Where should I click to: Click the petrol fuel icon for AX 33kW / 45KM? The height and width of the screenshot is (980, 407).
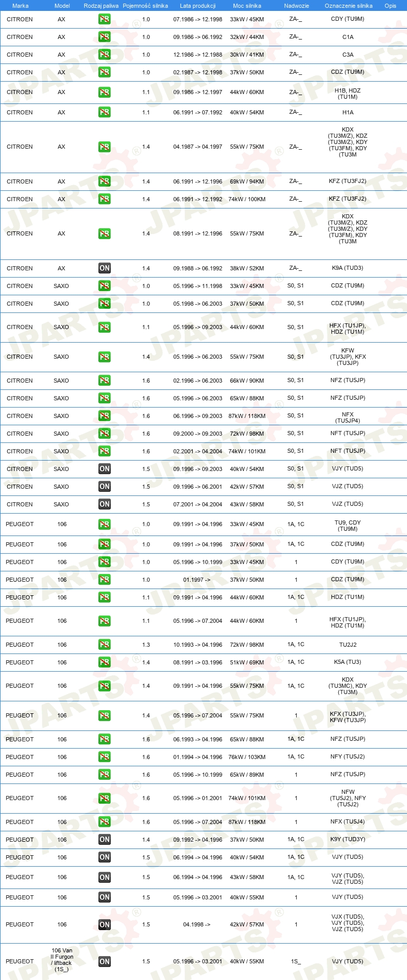point(105,19)
